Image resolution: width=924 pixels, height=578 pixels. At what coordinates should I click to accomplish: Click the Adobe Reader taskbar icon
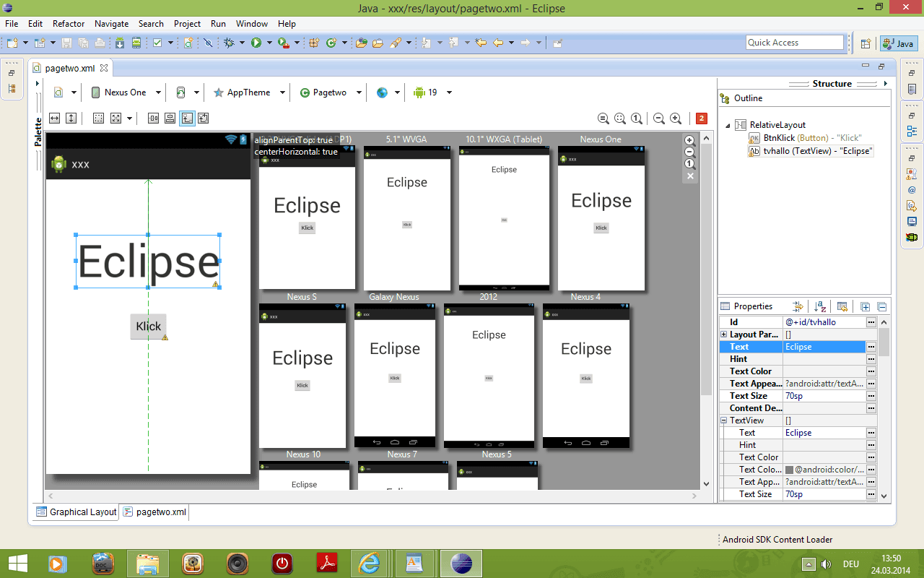coord(326,563)
